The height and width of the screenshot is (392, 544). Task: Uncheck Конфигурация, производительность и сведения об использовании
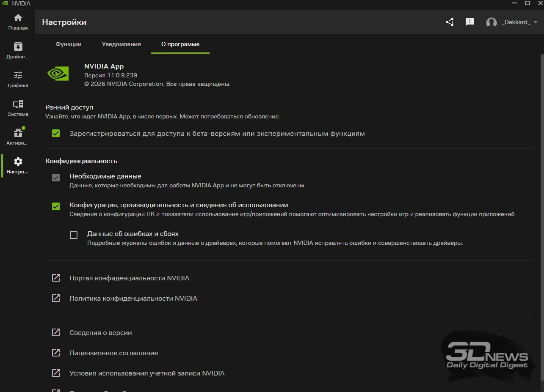pos(56,206)
